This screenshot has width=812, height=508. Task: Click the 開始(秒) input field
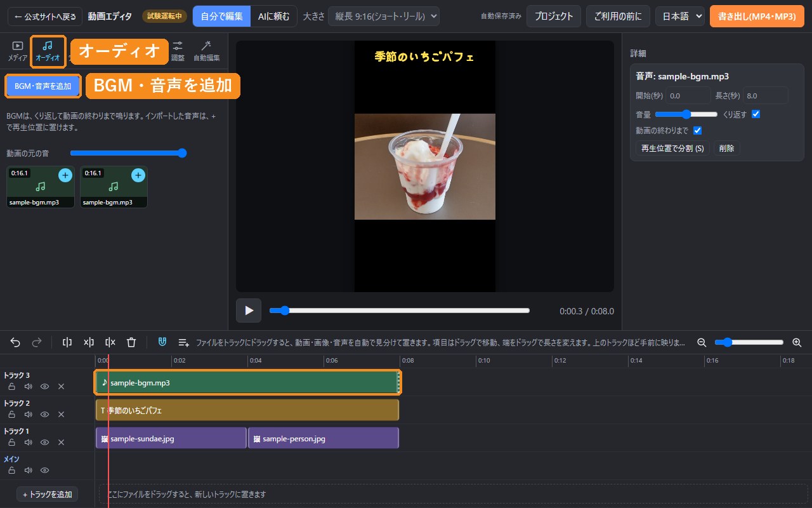(688, 96)
